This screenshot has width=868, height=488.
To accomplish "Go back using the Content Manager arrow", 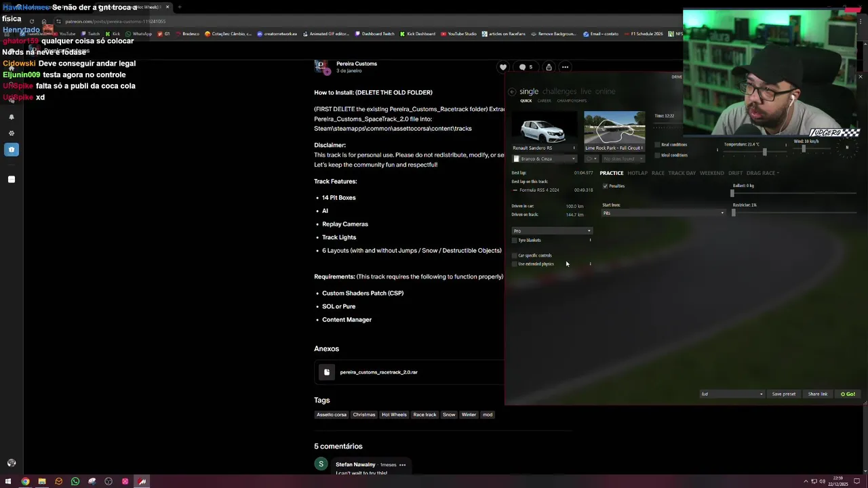I will point(512,91).
